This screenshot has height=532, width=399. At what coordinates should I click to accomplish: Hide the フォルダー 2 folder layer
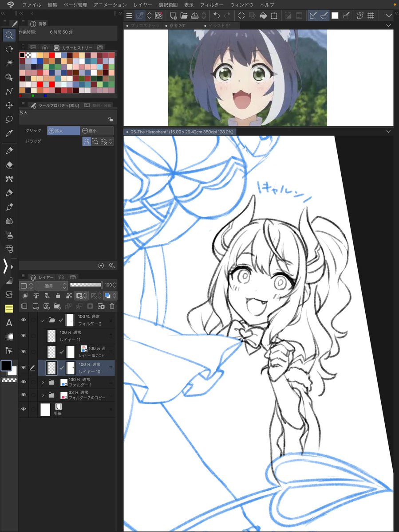(24, 320)
